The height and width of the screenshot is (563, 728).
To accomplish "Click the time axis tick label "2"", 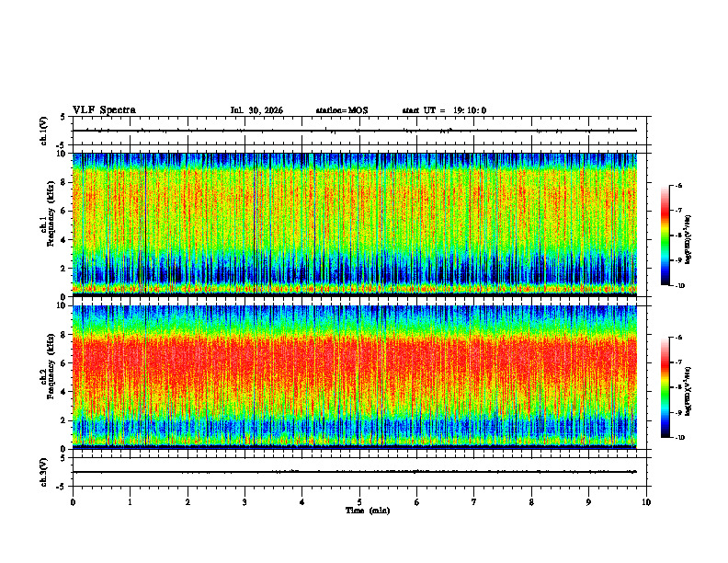I will 188,502.
